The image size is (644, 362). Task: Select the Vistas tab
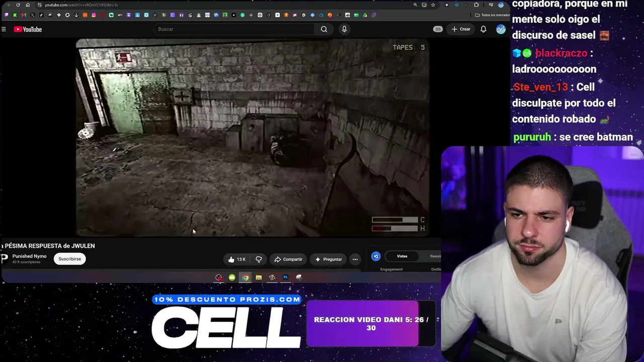pyautogui.click(x=402, y=256)
